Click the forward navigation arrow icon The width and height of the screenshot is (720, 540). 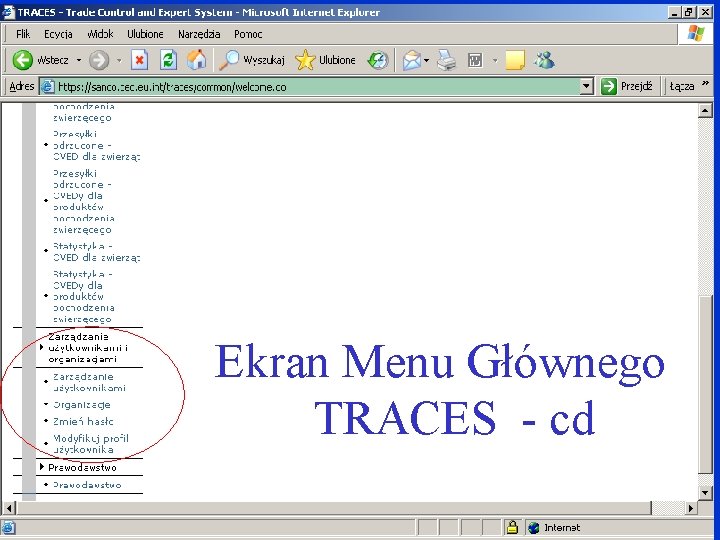(x=99, y=60)
